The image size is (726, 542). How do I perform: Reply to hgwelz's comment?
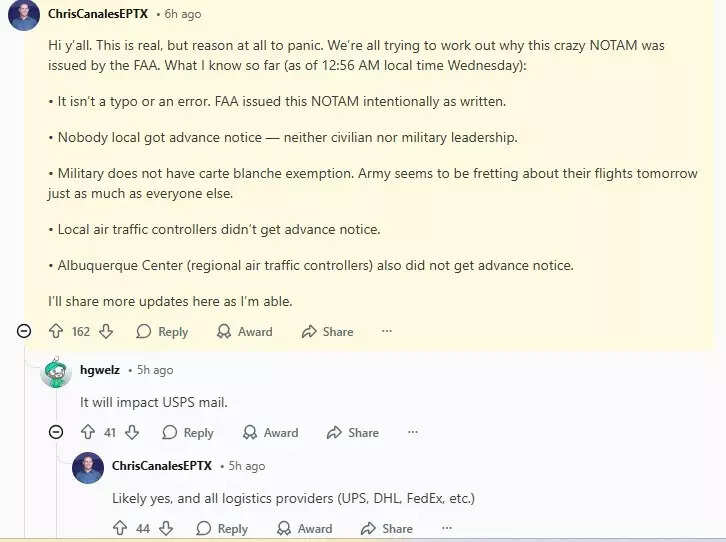click(188, 433)
